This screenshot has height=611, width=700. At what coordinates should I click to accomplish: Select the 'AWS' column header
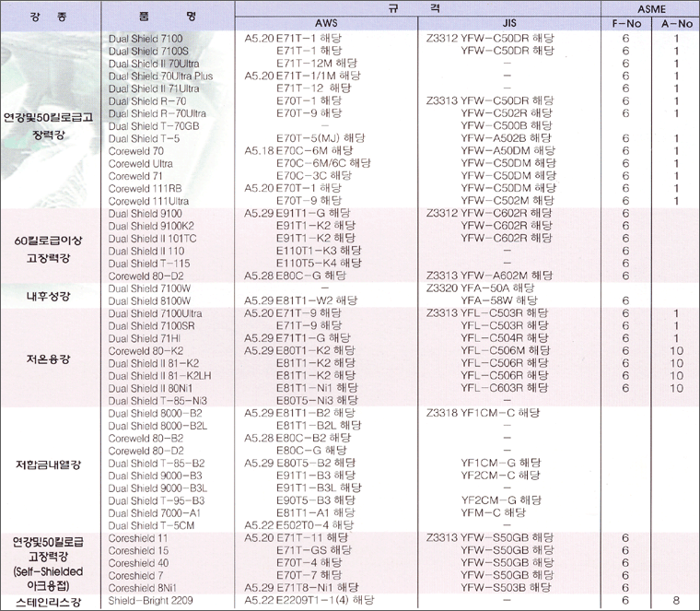pos(326,23)
